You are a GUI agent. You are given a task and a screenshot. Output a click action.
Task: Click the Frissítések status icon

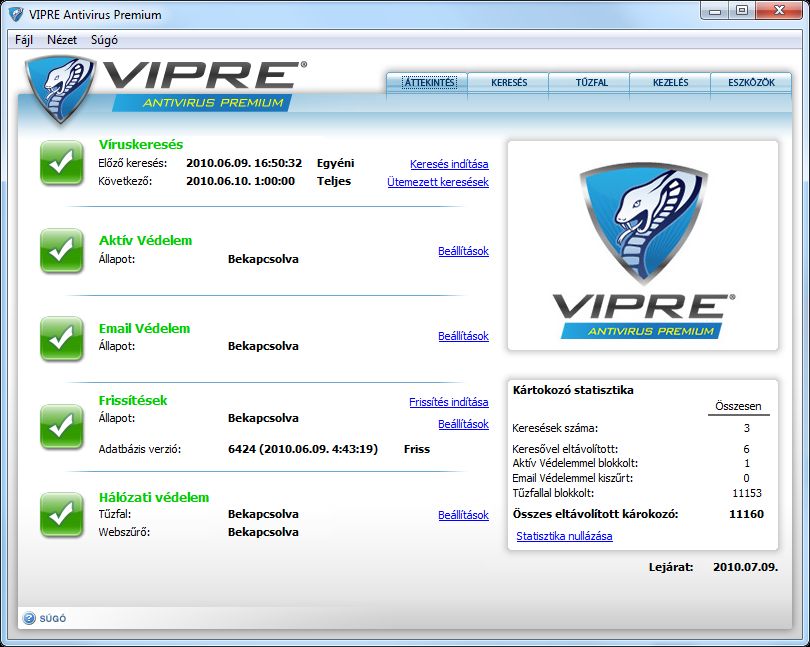pos(61,426)
